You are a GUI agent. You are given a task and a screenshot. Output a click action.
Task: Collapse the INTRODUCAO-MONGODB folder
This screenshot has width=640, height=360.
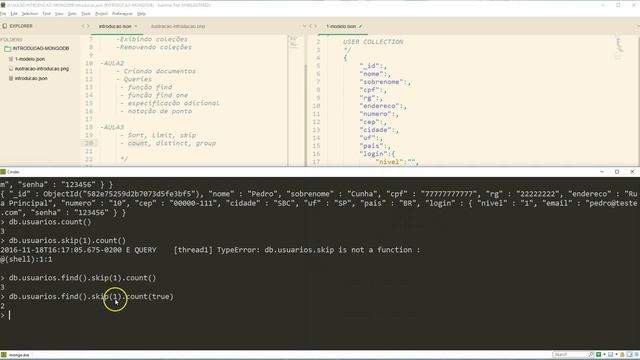click(40, 48)
